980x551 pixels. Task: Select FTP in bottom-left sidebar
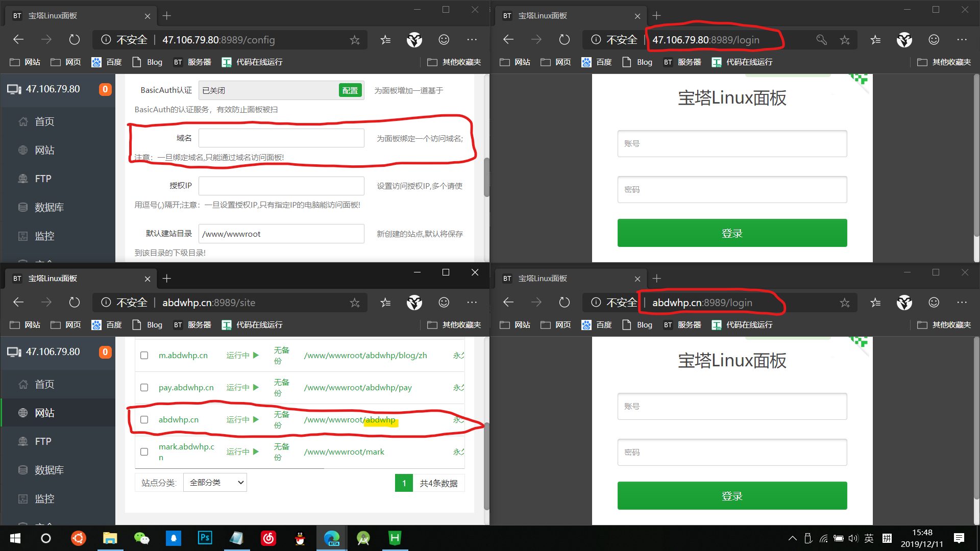(x=43, y=441)
